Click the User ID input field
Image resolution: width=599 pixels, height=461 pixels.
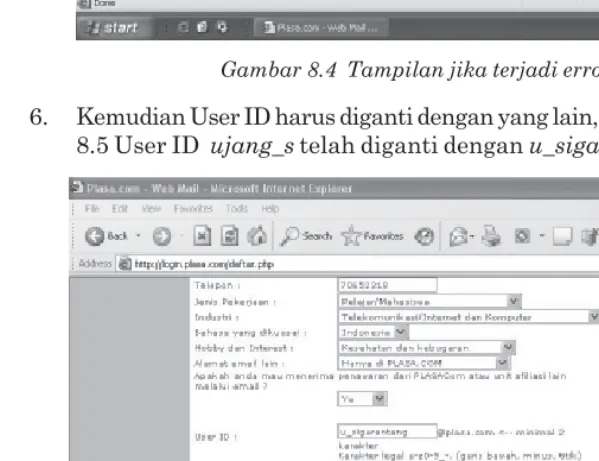[387, 432]
